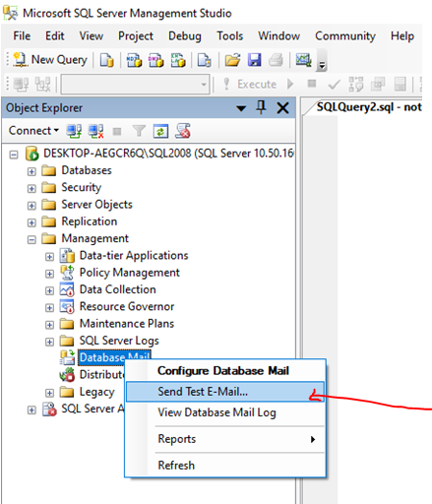Click the Print icon in toolbar
Screen dimensions: 432x504
pyautogui.click(x=276, y=60)
